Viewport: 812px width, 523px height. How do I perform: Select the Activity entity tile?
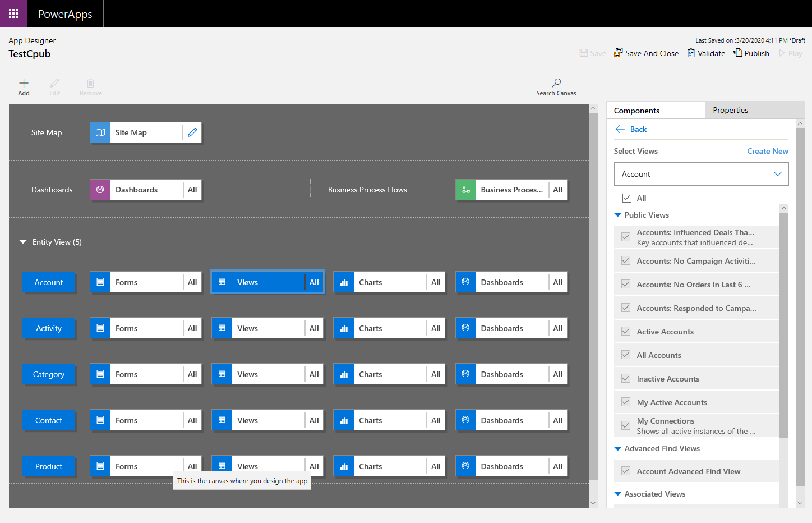coord(49,328)
